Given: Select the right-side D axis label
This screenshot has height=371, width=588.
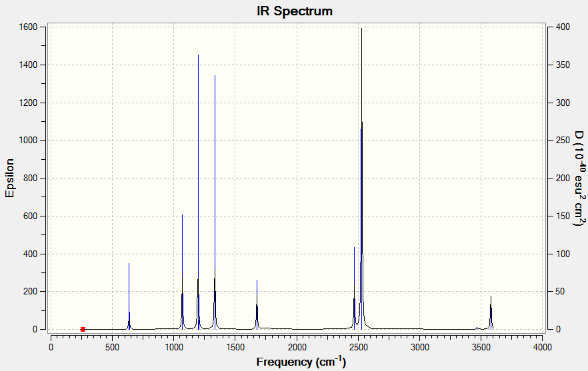Looking at the screenshot, I should point(580,179).
